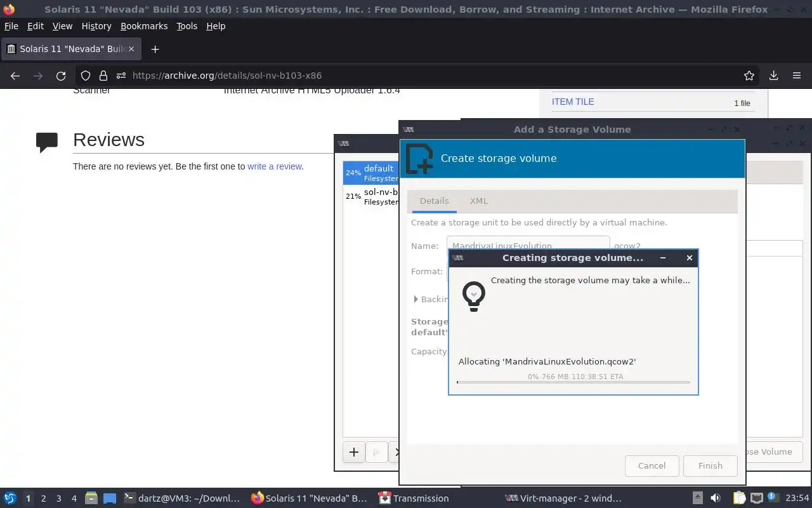Open a new tab with plus button
The image size is (812, 508).
tap(155, 49)
